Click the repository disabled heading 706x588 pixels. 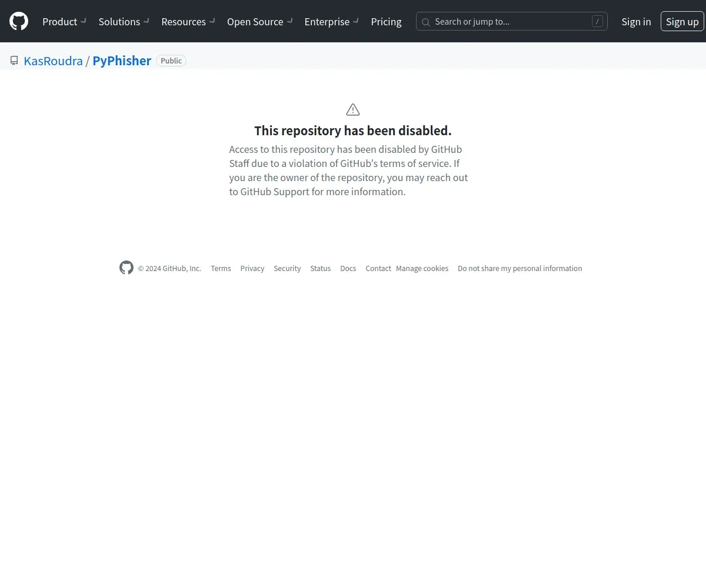click(353, 131)
